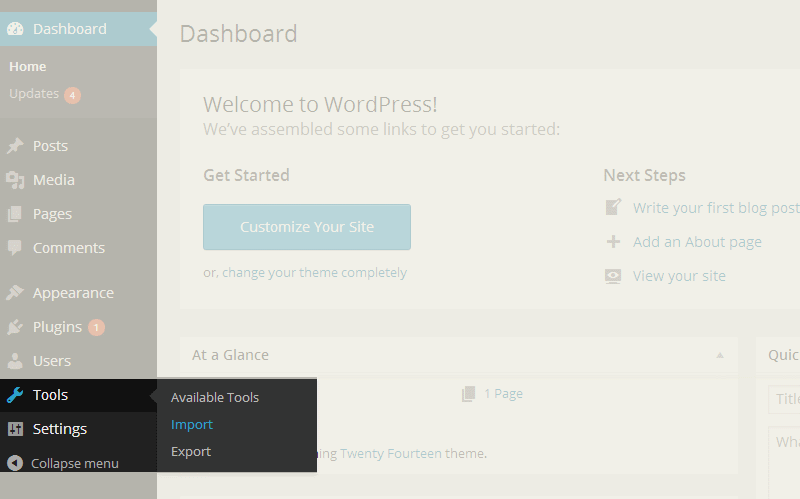Open the 1 Page link
Image resolution: width=800 pixels, height=499 pixels.
(x=503, y=394)
